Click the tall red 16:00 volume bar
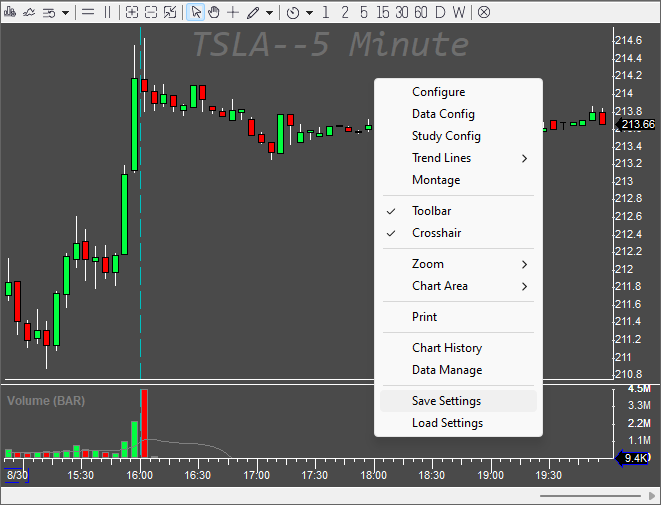Image resolution: width=661 pixels, height=505 pixels. click(144, 423)
